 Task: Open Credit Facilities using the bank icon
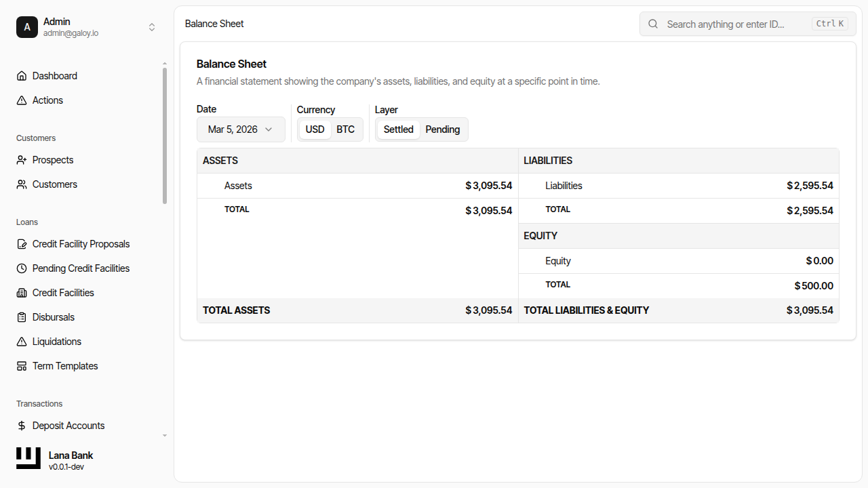click(21, 292)
